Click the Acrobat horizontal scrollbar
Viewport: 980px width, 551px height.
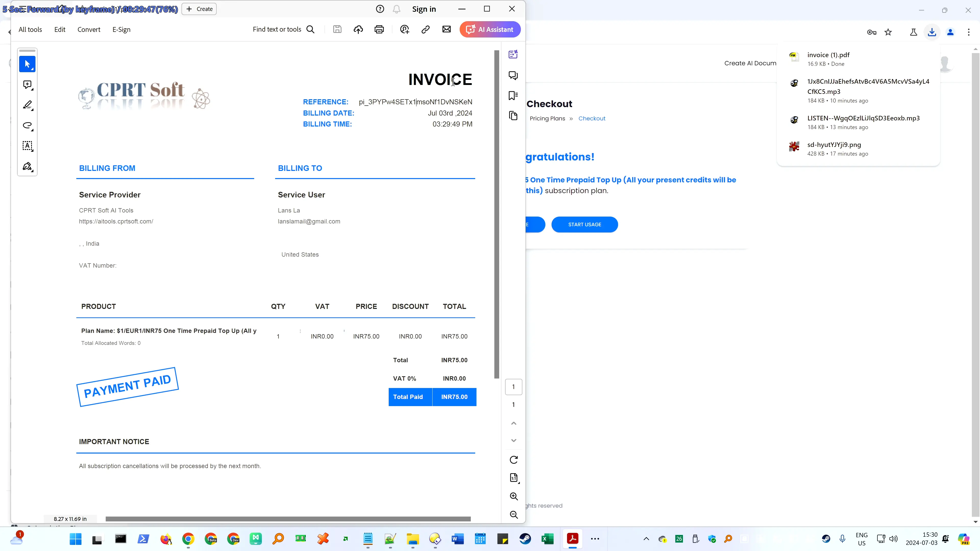(288, 519)
